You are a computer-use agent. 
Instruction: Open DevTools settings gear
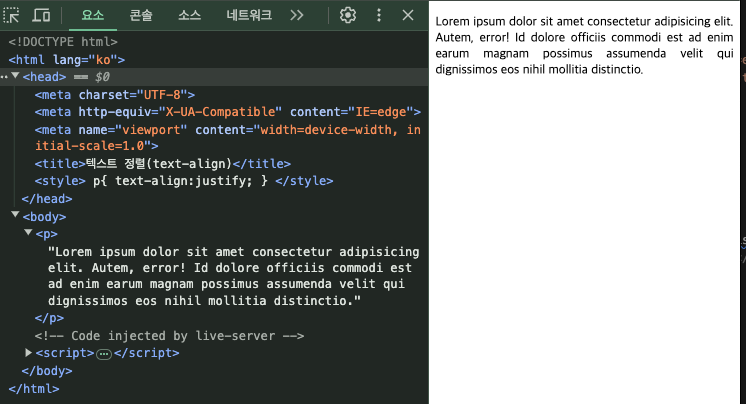(348, 15)
